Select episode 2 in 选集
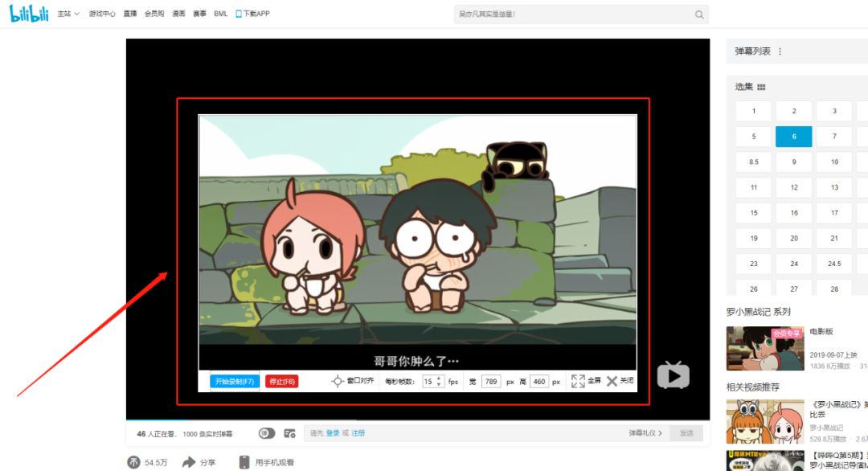 (794, 111)
